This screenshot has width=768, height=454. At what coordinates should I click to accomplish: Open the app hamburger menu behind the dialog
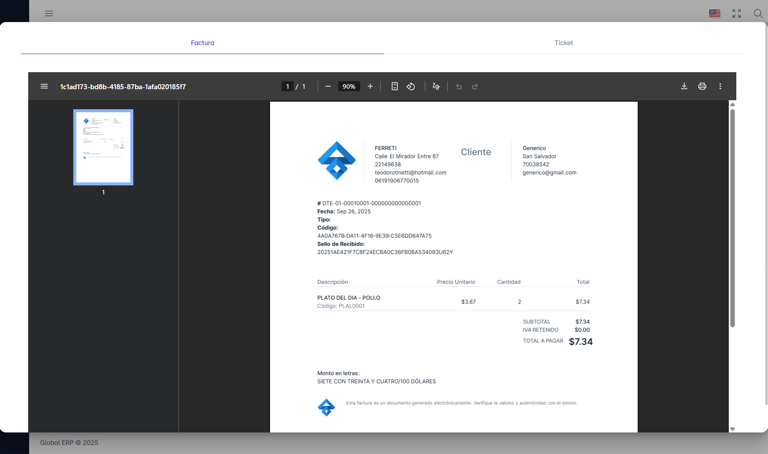pyautogui.click(x=49, y=13)
